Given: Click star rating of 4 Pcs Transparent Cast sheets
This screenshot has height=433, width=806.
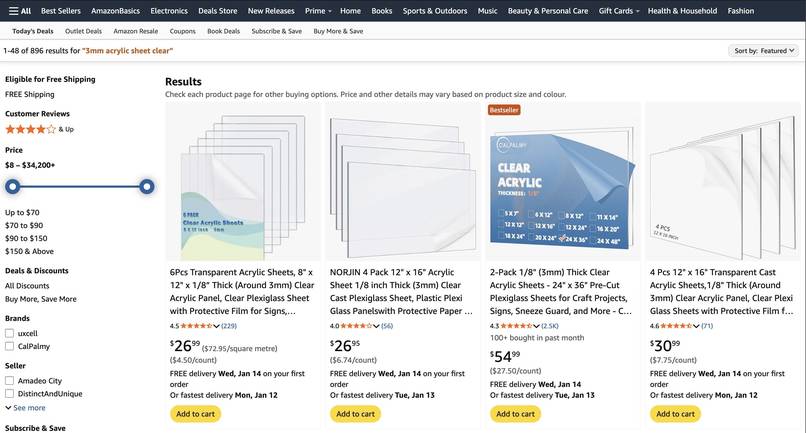Looking at the screenshot, I should [x=676, y=326].
